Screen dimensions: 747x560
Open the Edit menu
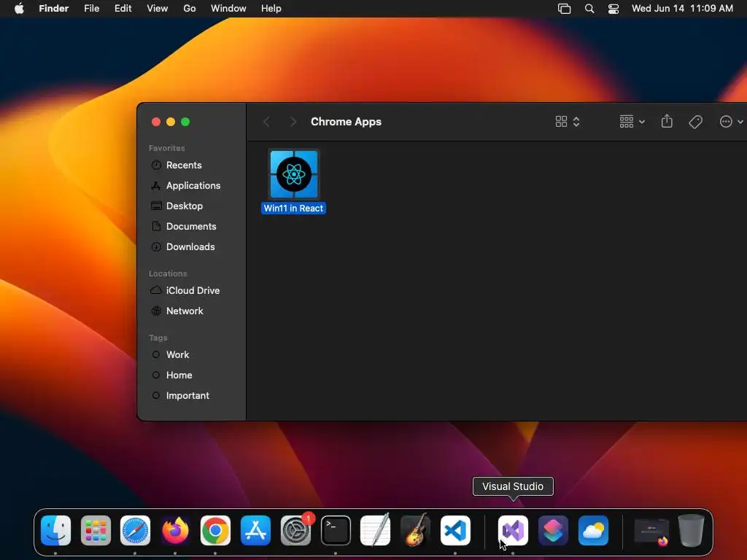pos(123,9)
